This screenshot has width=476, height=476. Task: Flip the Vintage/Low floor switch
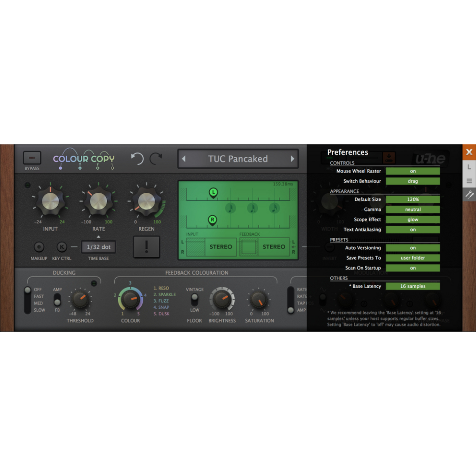[x=195, y=299]
